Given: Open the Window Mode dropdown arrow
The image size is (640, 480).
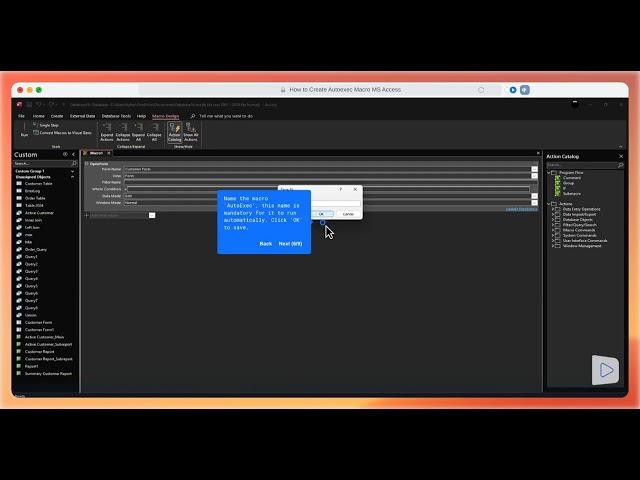Looking at the screenshot, I should tap(534, 203).
